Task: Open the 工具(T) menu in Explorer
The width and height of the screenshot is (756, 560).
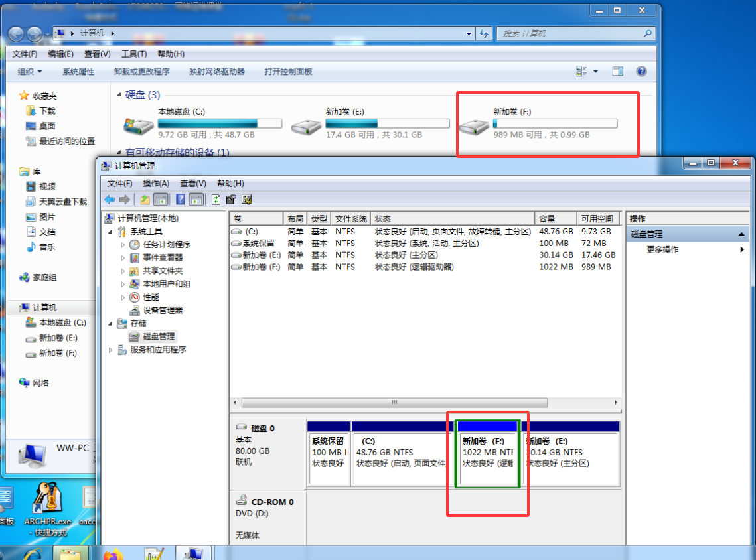Action: (133, 54)
